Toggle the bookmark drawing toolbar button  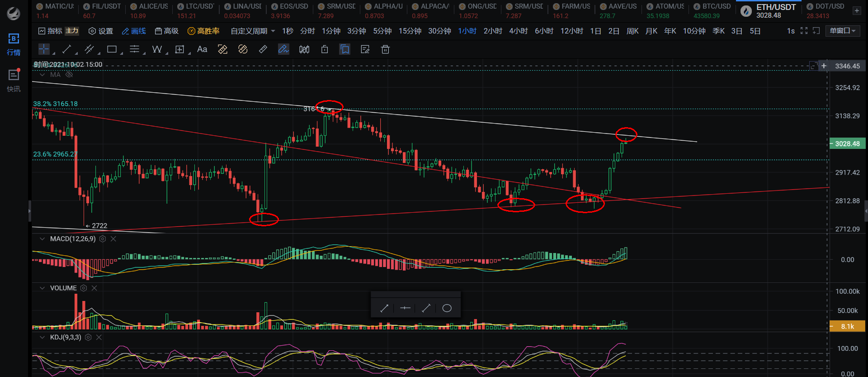point(345,49)
